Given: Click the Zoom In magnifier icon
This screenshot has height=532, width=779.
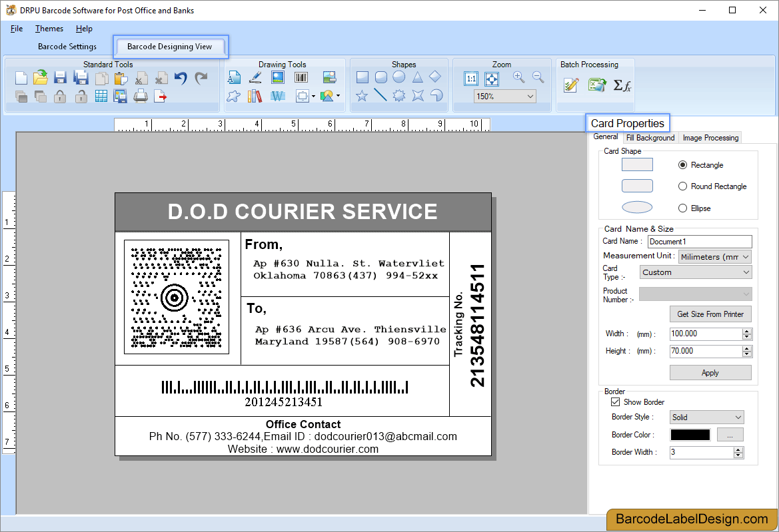Looking at the screenshot, I should 518,77.
